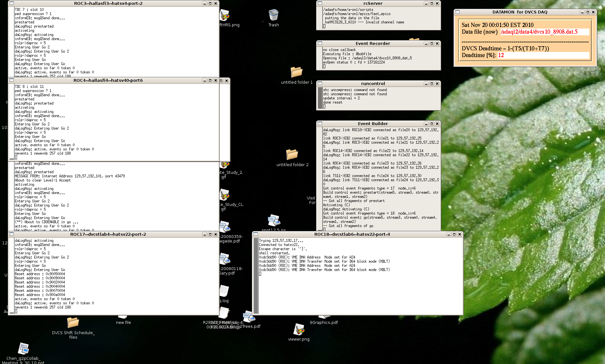Open the ce_Study_CL.gif image icon
605x364 pixels.
[224, 195]
